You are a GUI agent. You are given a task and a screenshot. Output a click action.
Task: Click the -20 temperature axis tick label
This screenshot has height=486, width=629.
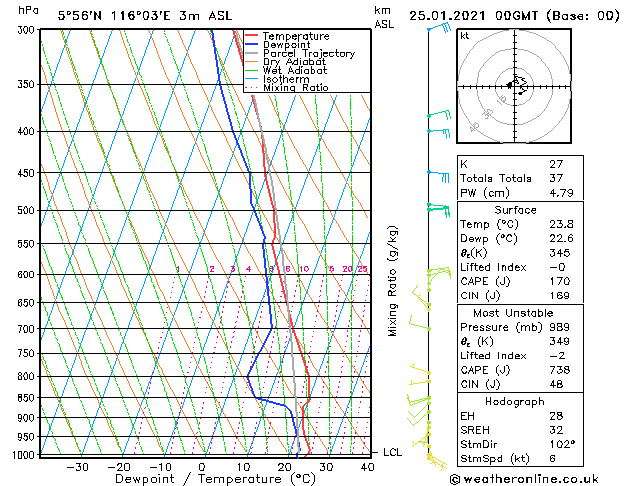point(119,467)
